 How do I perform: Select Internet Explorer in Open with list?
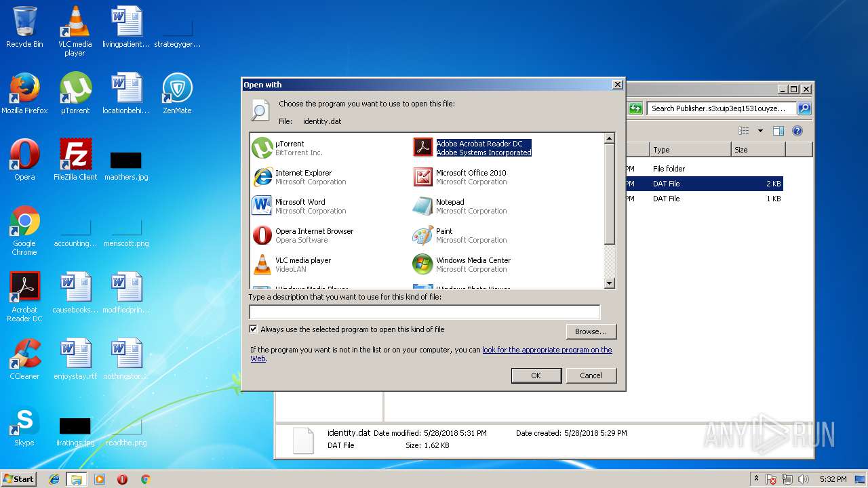299,177
